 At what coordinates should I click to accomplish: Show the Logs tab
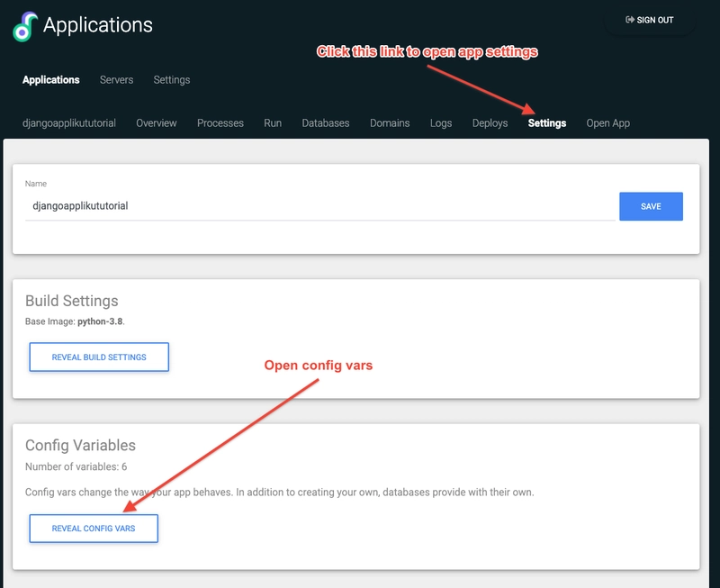coord(441,123)
